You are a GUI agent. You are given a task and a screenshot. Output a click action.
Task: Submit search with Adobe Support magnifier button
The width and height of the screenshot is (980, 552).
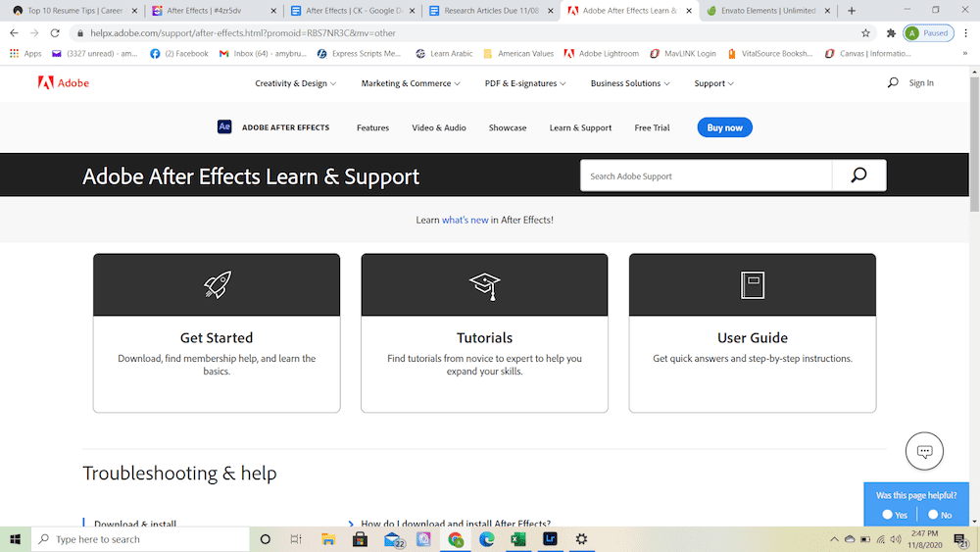[x=858, y=176]
